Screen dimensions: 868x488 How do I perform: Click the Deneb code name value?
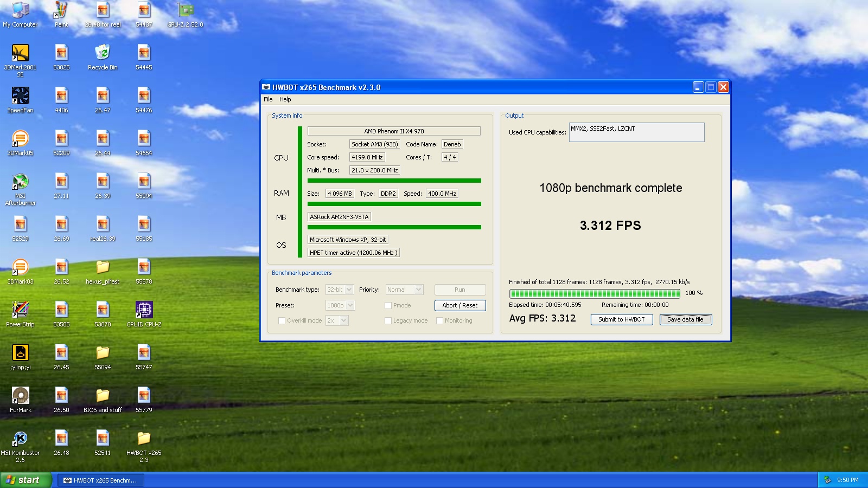[x=452, y=144]
